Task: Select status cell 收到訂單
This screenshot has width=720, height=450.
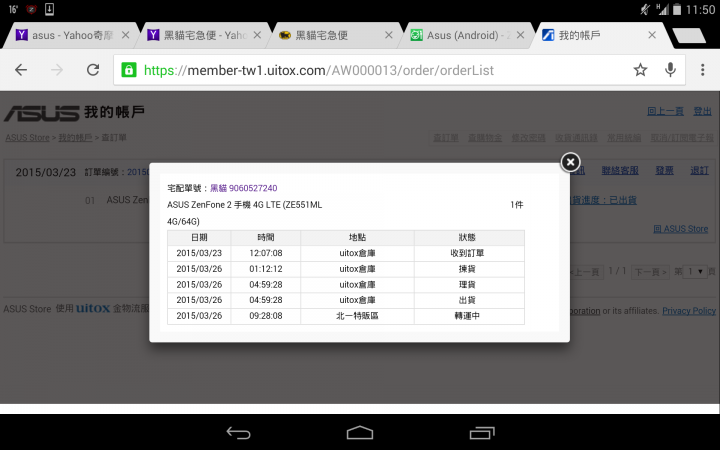Action: point(467,253)
